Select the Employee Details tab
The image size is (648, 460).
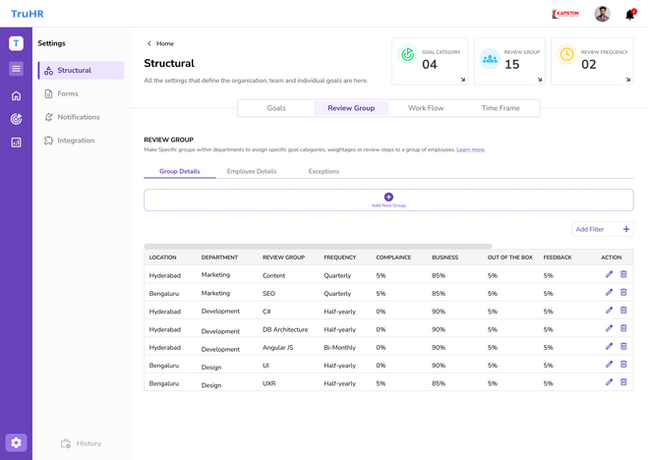tap(251, 171)
